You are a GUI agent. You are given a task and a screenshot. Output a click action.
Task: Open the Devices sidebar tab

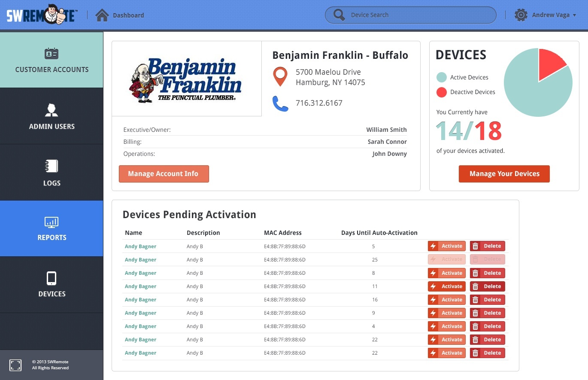[x=52, y=285]
